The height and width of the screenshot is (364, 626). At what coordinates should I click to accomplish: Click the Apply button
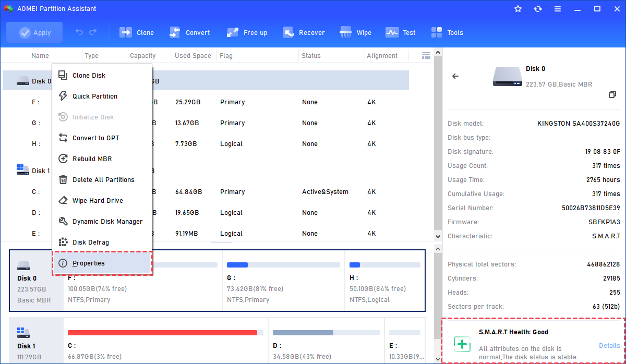point(34,32)
